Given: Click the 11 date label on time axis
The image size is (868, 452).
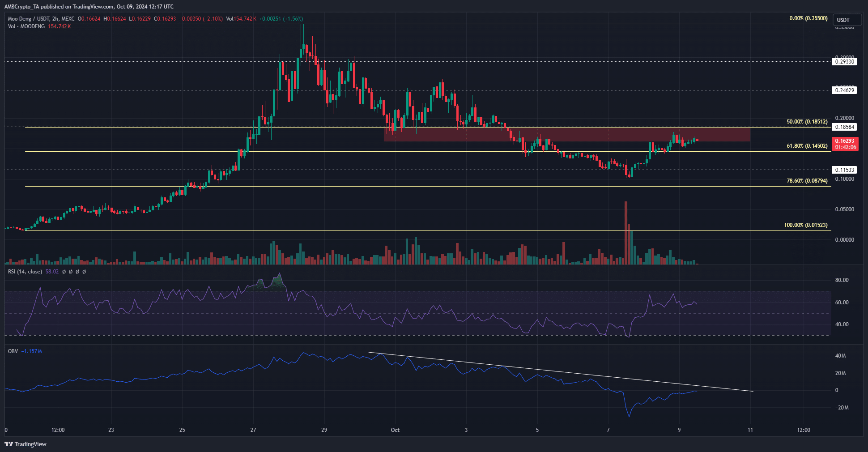Looking at the screenshot, I should [750, 430].
